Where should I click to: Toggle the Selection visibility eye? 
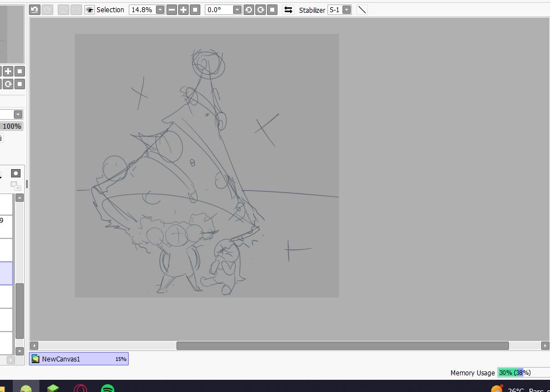click(89, 10)
